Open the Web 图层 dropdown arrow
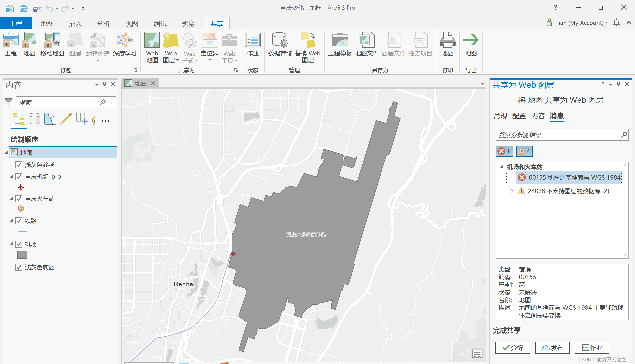 click(x=177, y=60)
